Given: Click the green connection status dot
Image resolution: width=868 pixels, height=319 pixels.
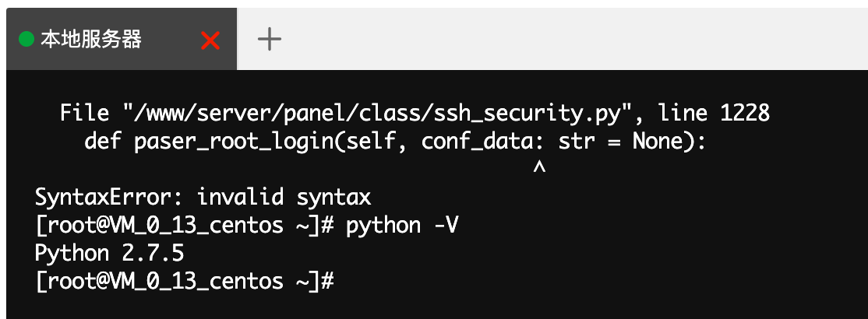Looking at the screenshot, I should (x=26, y=40).
